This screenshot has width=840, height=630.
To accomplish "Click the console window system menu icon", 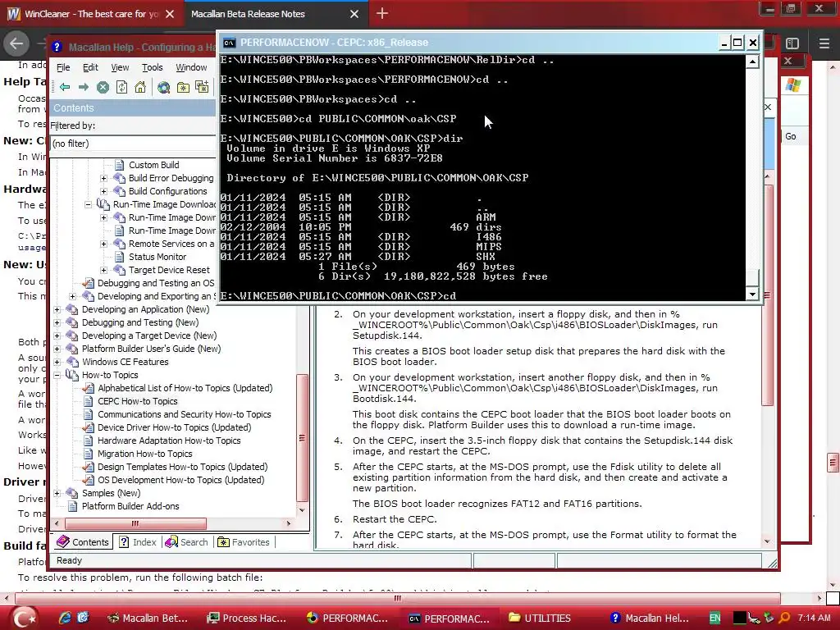I will (230, 43).
